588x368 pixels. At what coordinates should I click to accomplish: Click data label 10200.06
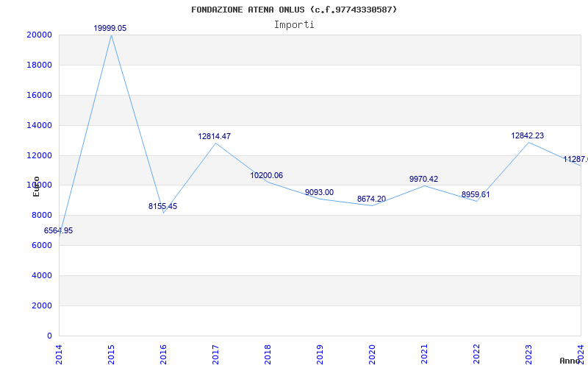click(x=267, y=175)
